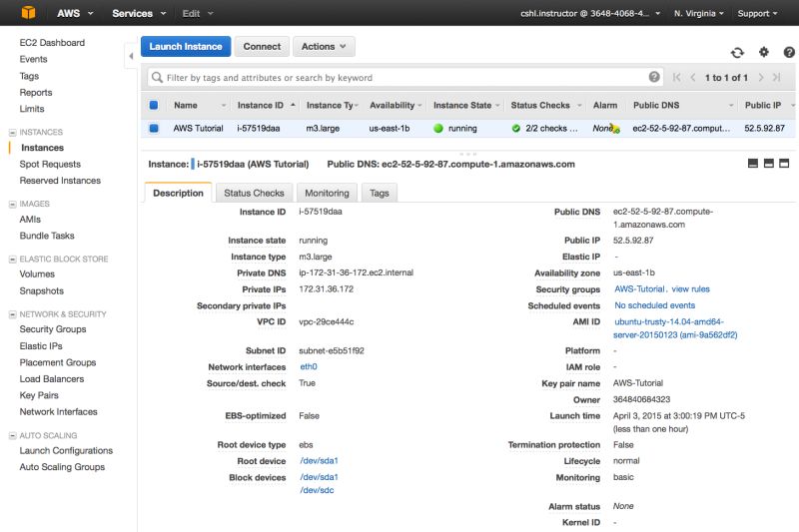Open the AWS dropdown in top bar

point(75,13)
